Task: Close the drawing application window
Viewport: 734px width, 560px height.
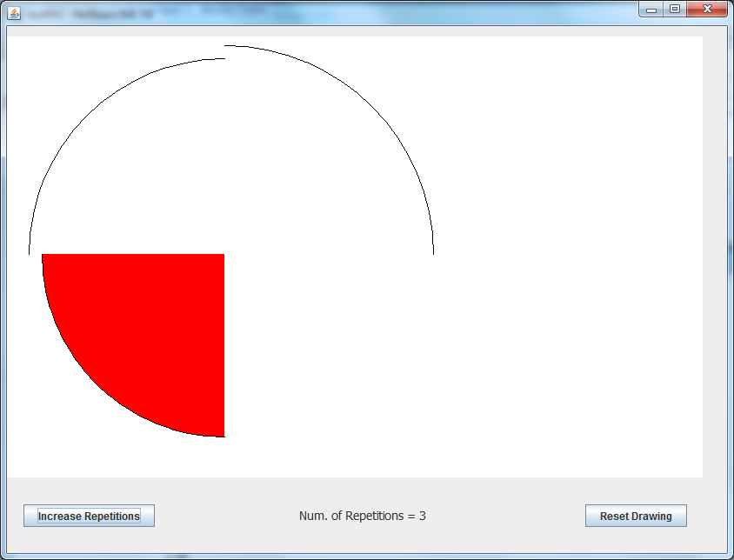Action: (x=707, y=9)
